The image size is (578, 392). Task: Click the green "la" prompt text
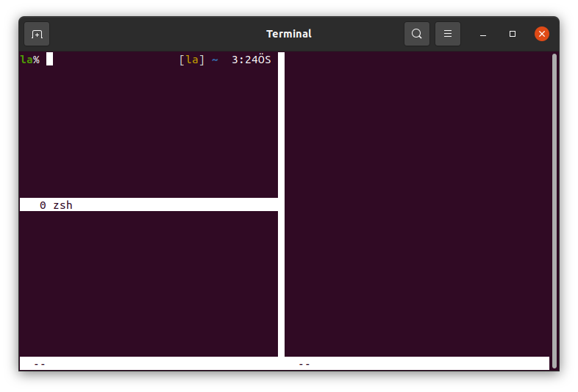pos(26,60)
